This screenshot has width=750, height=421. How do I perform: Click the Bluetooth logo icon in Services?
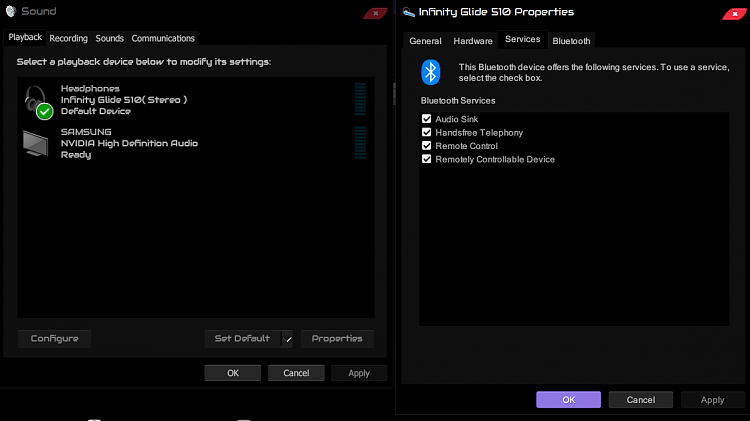[430, 72]
